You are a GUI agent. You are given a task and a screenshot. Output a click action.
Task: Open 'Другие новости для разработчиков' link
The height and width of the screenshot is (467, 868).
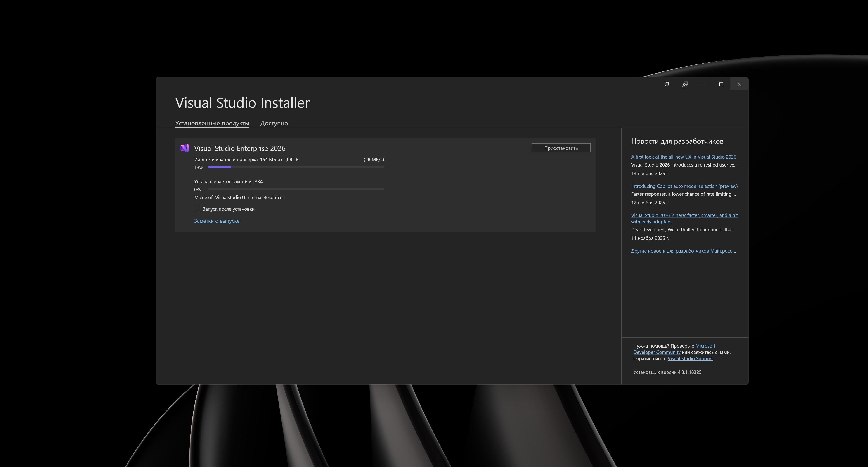tap(683, 251)
